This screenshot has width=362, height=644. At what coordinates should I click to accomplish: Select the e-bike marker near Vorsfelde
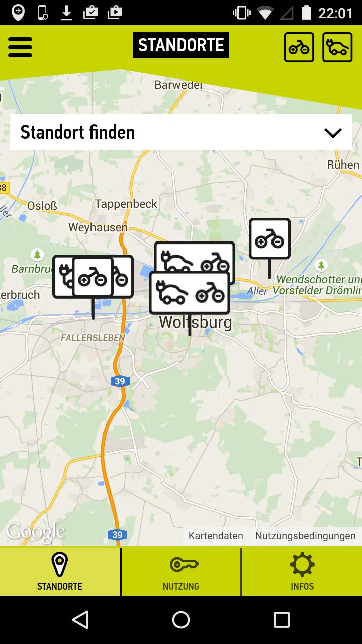(270, 238)
